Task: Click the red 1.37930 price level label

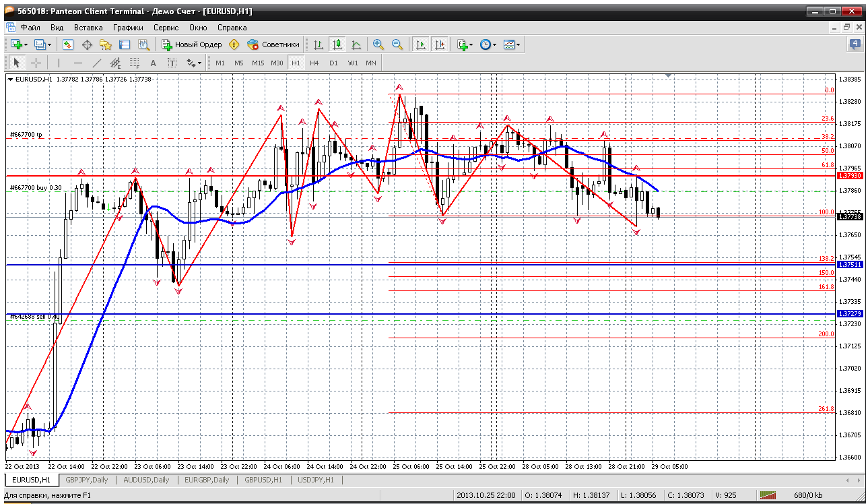Action: coord(848,176)
